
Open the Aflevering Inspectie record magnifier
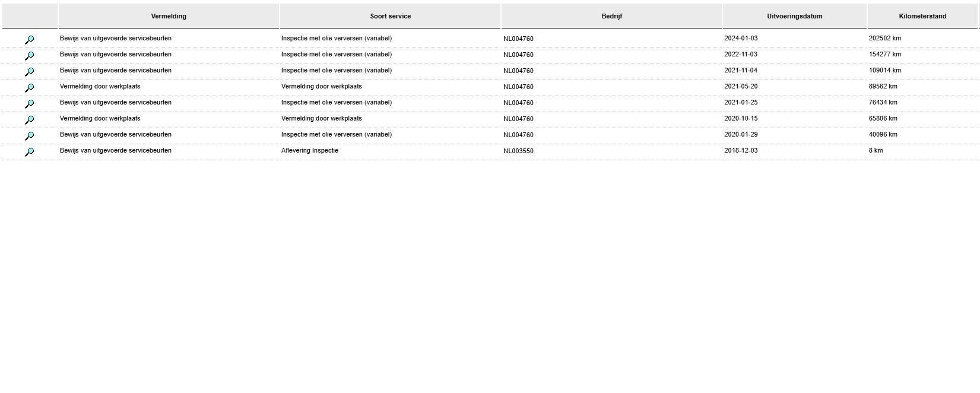point(29,152)
